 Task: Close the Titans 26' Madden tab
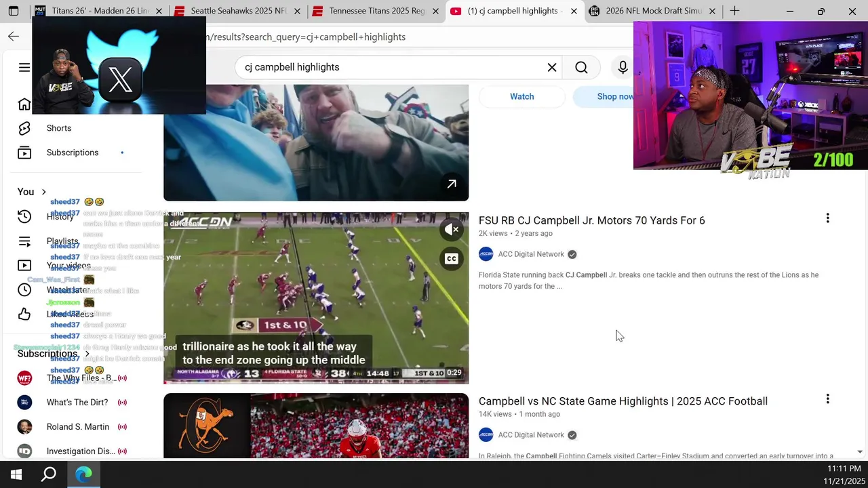159,11
